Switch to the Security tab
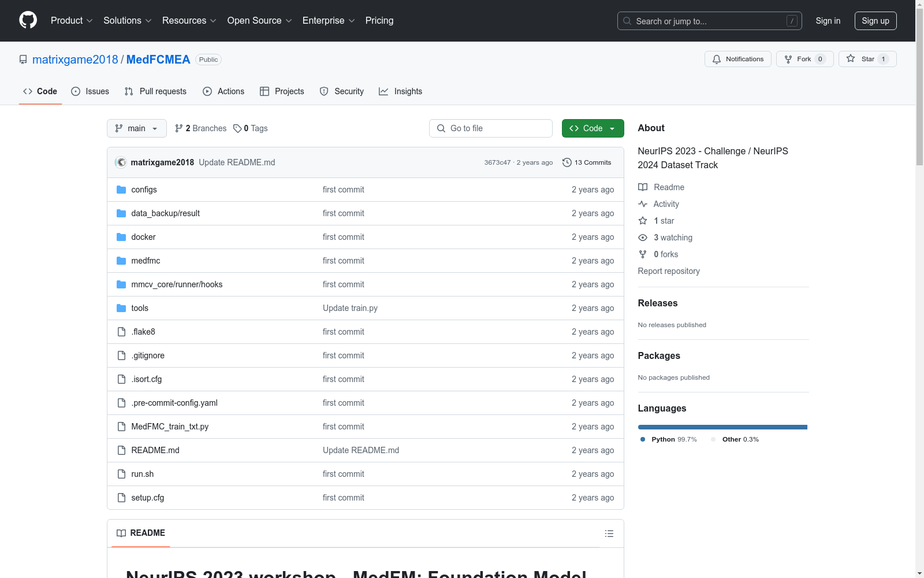The image size is (924, 578). 342,91
